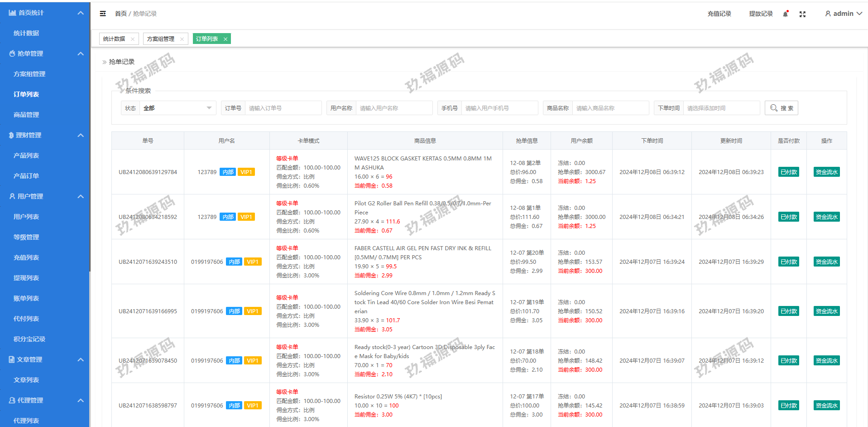Screen dimensions: 868x427
Task: Open the admin account dropdown arrow
Action: [859, 14]
